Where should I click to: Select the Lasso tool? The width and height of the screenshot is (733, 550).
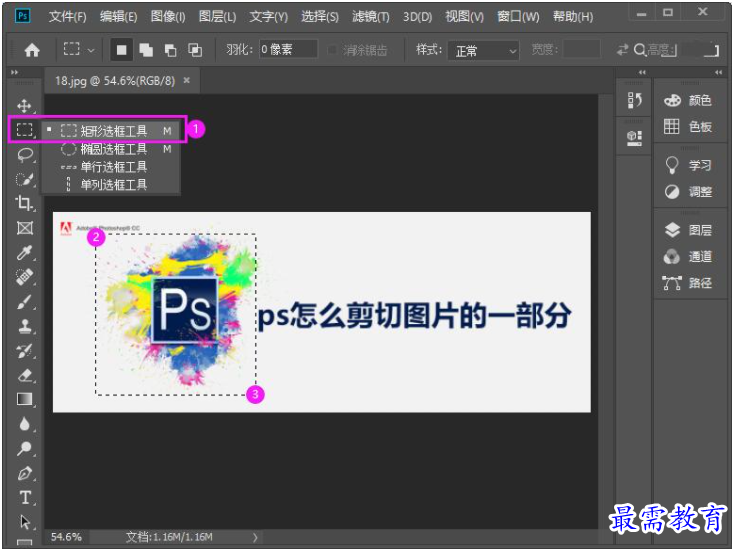24,155
